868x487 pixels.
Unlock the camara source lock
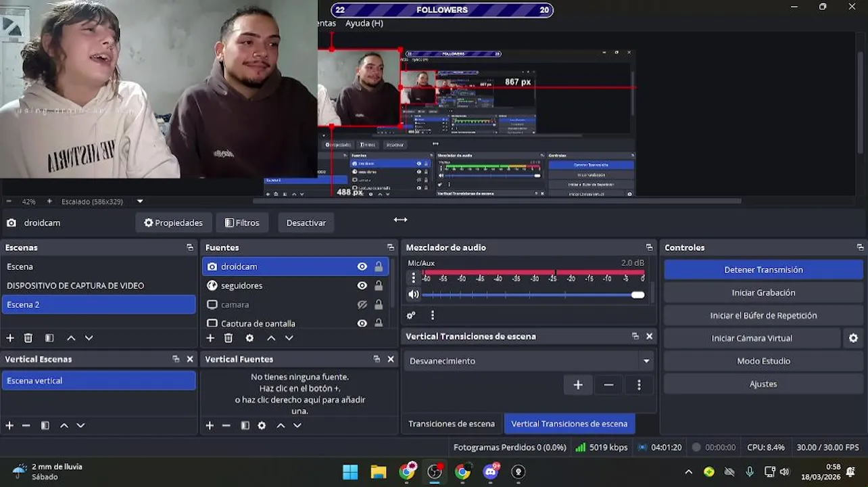pyautogui.click(x=379, y=304)
